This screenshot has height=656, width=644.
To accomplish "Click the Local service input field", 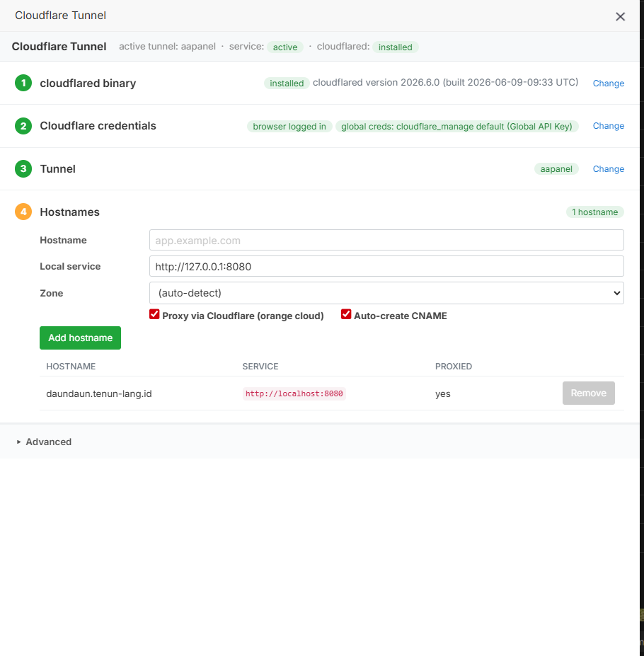I will (x=386, y=267).
